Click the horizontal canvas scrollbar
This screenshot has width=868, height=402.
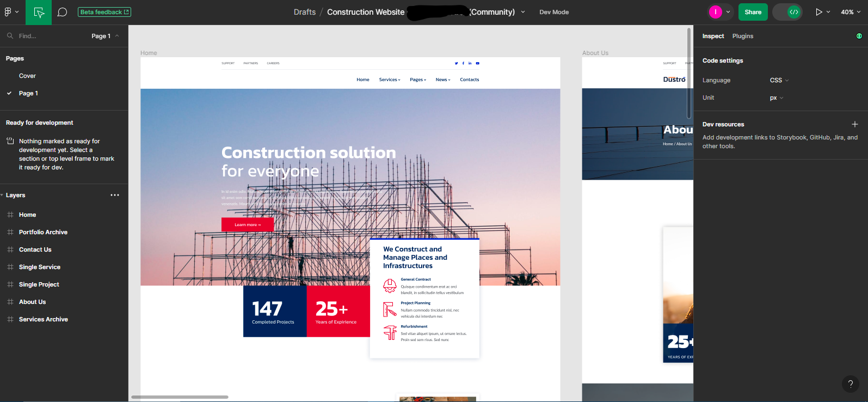(x=180, y=397)
